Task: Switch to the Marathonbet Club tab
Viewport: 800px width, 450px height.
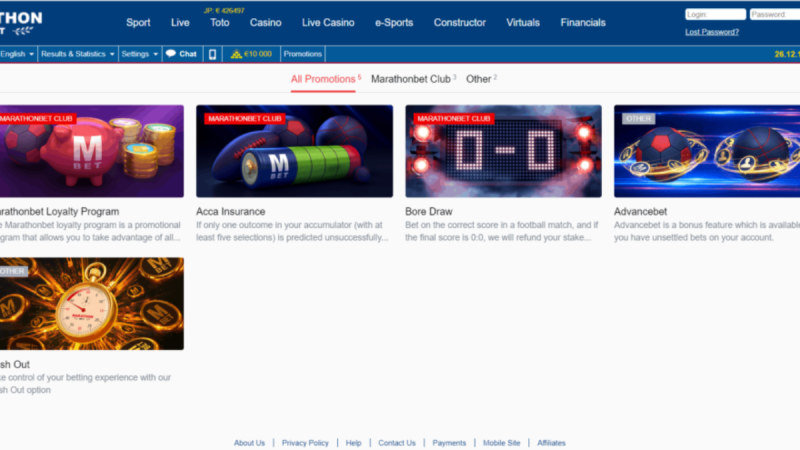Action: [413, 80]
